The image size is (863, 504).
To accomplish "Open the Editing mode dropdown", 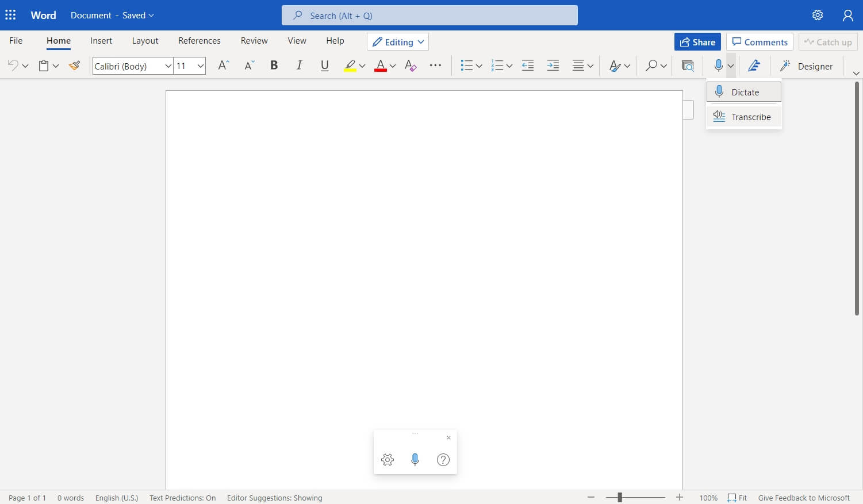I will [x=398, y=42].
